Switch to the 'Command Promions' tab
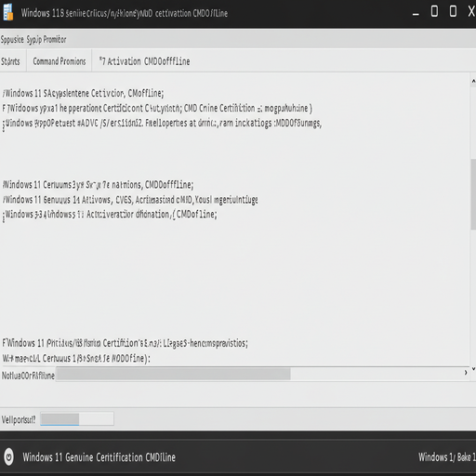 tap(59, 61)
